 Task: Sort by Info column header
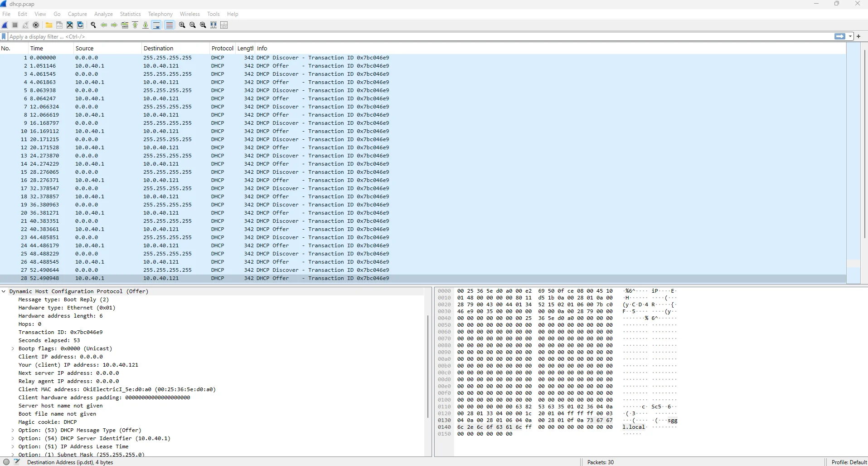tap(550, 48)
